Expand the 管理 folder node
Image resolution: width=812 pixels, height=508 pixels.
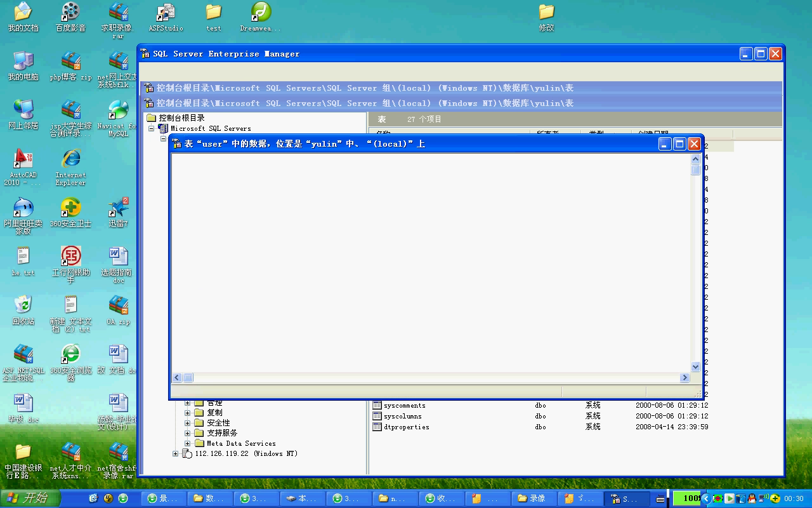click(187, 403)
